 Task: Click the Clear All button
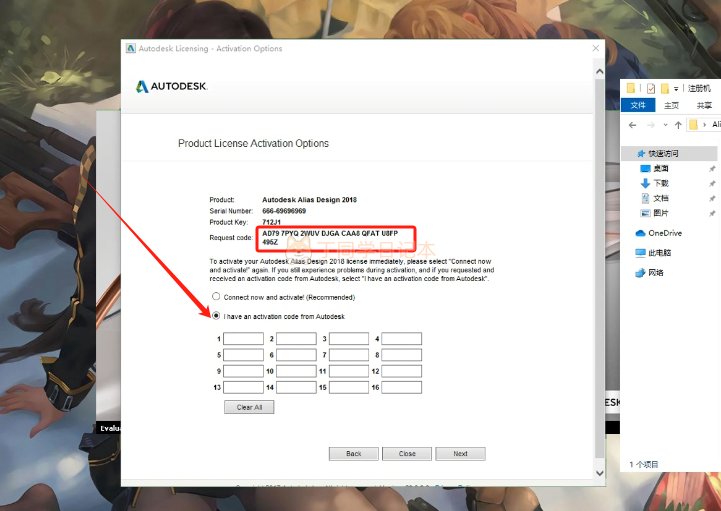coord(249,407)
